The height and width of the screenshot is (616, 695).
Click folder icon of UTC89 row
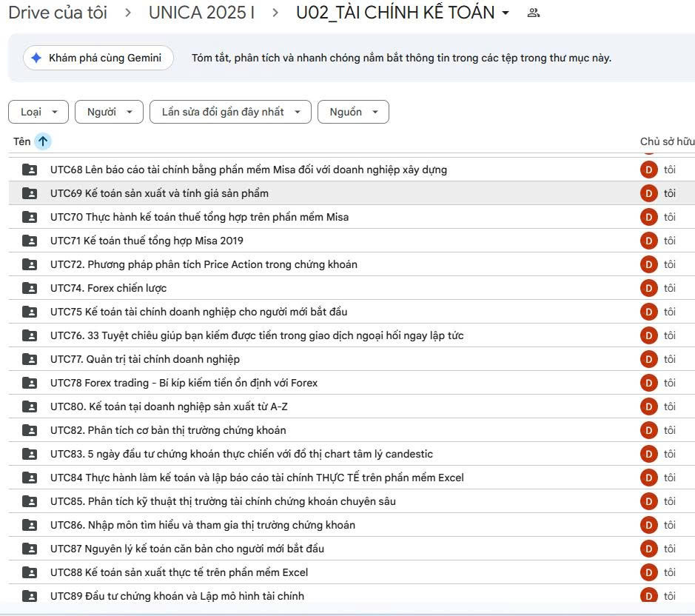click(x=30, y=596)
